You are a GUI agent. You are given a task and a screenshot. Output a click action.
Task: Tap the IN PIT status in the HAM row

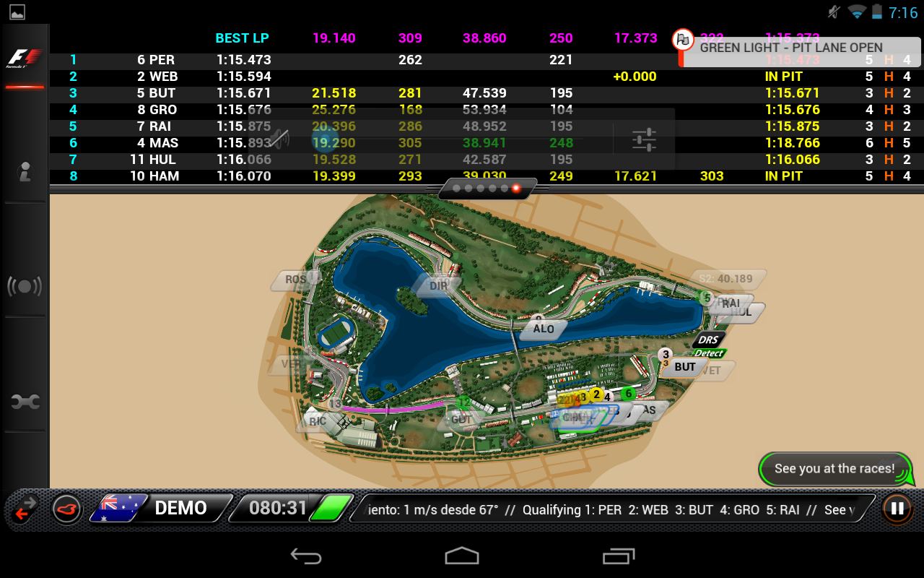click(784, 176)
